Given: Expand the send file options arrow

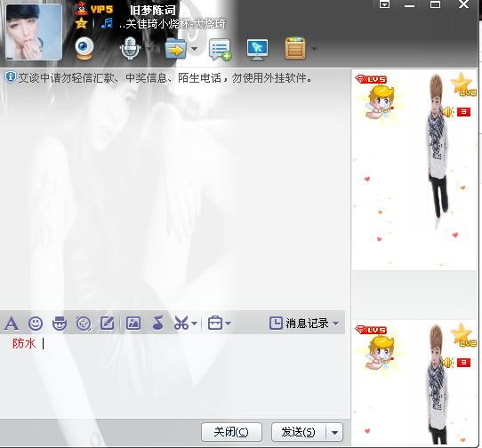Looking at the screenshot, I should click(194, 49).
